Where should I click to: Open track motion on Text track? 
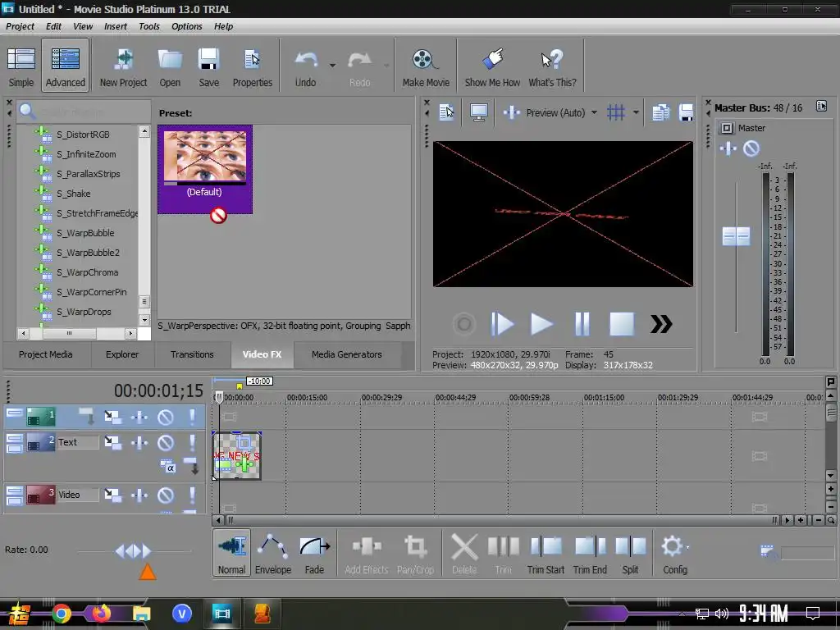tap(113, 442)
